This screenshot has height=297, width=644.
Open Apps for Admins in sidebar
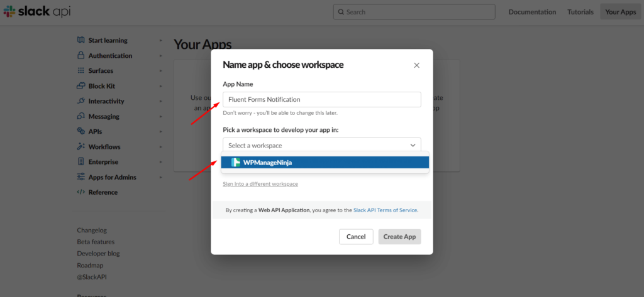click(x=112, y=177)
